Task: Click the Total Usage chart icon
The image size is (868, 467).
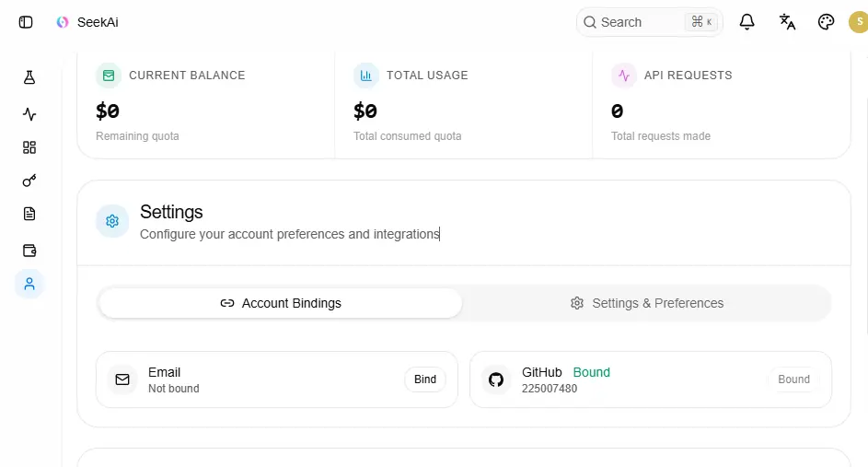Action: (366, 76)
